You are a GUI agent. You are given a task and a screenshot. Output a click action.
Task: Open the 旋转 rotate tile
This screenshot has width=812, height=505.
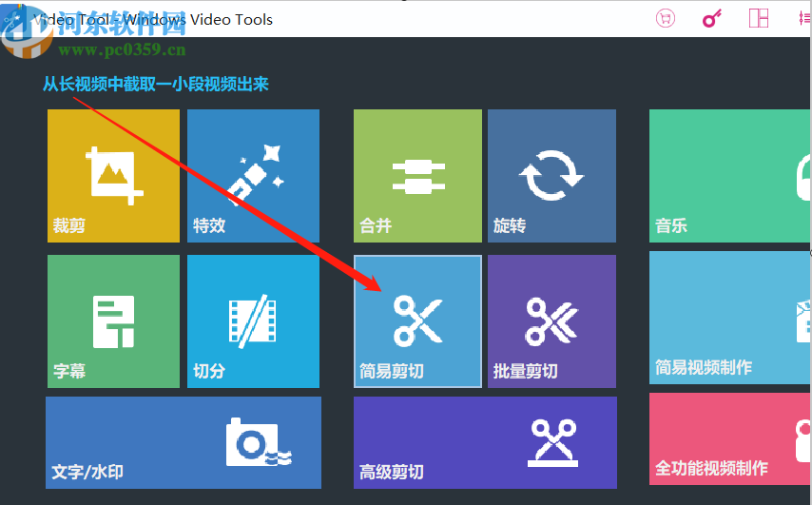tap(552, 176)
